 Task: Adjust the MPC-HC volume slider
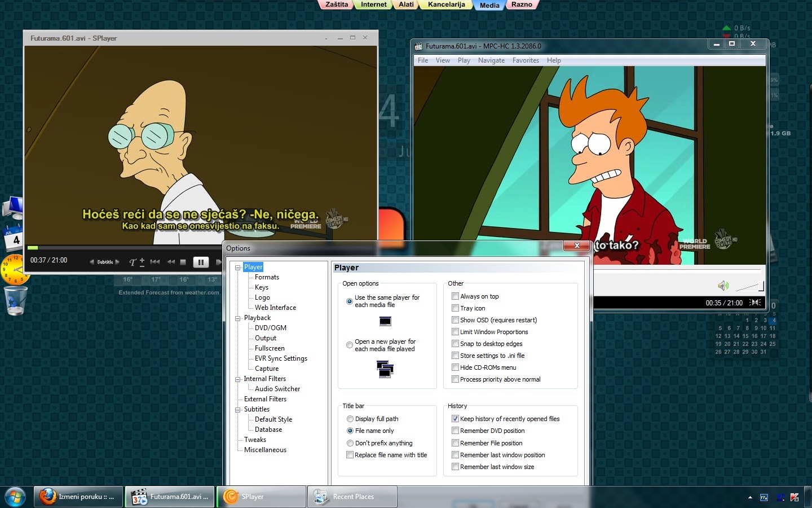(x=750, y=287)
